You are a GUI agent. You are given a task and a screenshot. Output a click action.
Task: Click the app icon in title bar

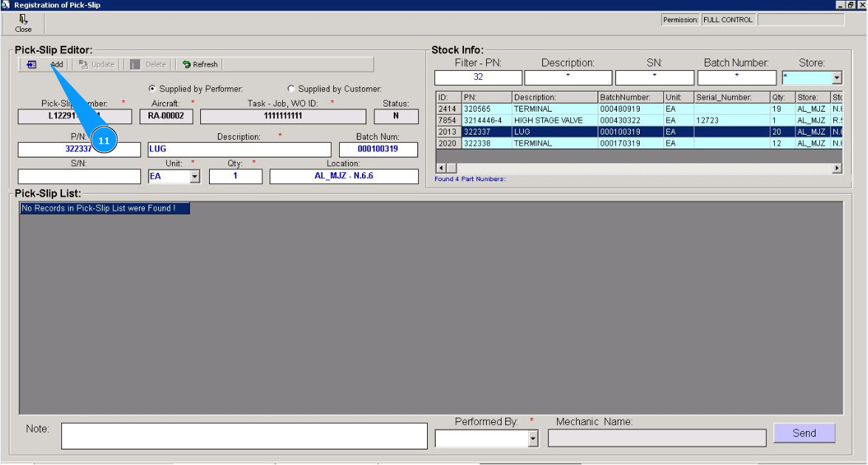(x=6, y=5)
